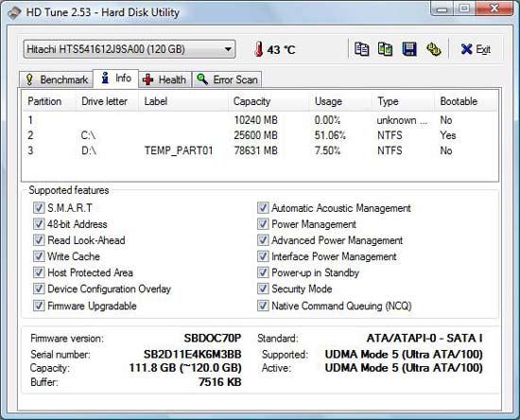The height and width of the screenshot is (420, 520).
Task: Minimize the HD Tune window
Action: (x=442, y=9)
